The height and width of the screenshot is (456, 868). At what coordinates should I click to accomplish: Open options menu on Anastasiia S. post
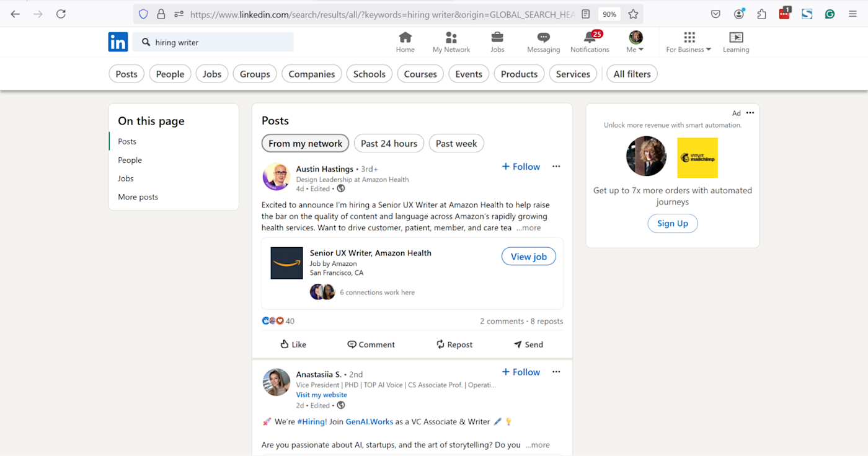pos(556,372)
